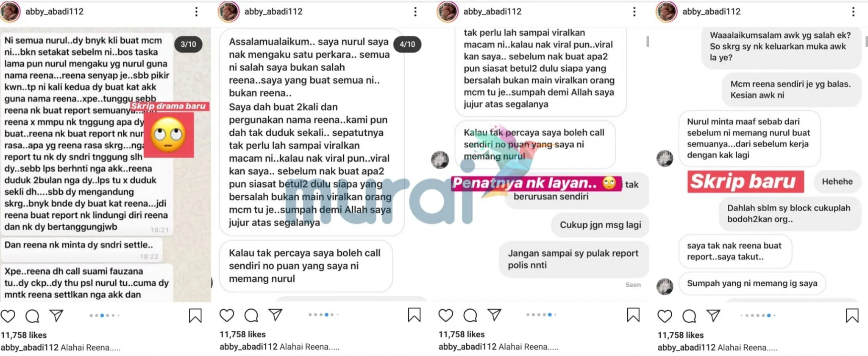This screenshot has height=356, width=868.
Task: Open comments on the second post
Action: point(251,315)
